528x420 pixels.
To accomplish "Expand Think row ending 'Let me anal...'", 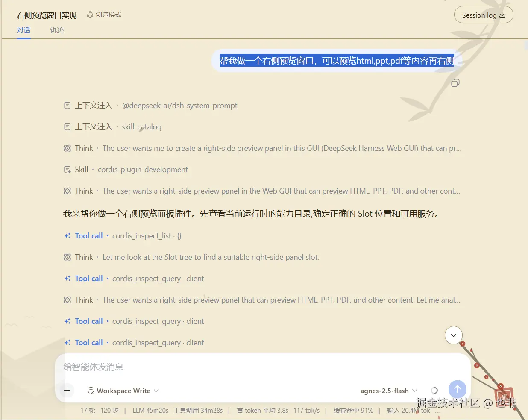I will pos(262,300).
